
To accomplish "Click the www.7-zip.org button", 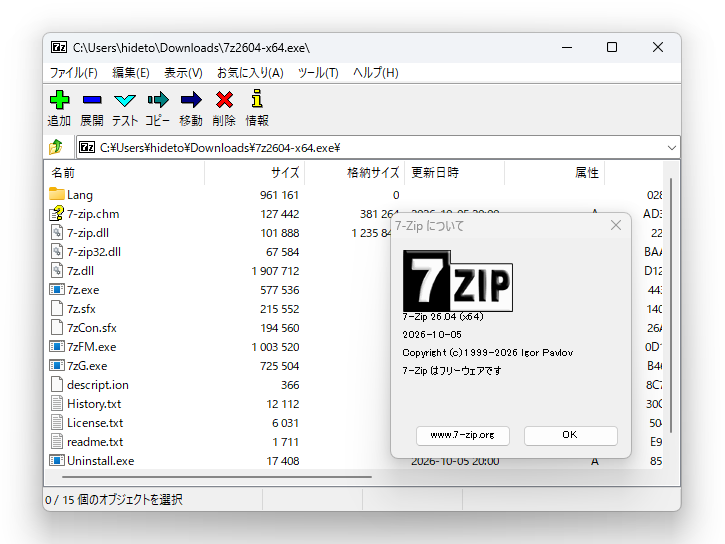I will [x=462, y=435].
